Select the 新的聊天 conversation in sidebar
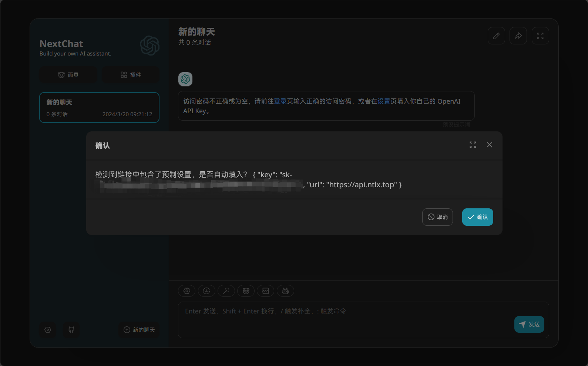This screenshot has width=588, height=366. point(99,107)
